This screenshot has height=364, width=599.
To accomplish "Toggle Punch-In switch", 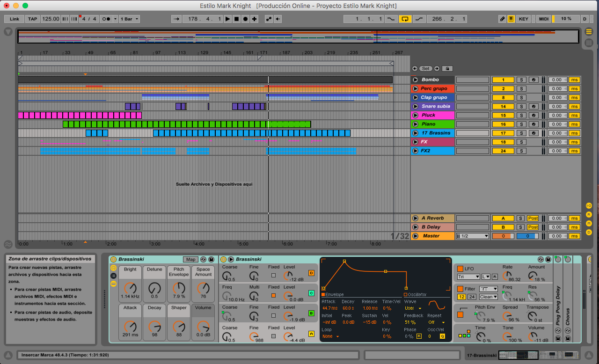I will [391, 19].
